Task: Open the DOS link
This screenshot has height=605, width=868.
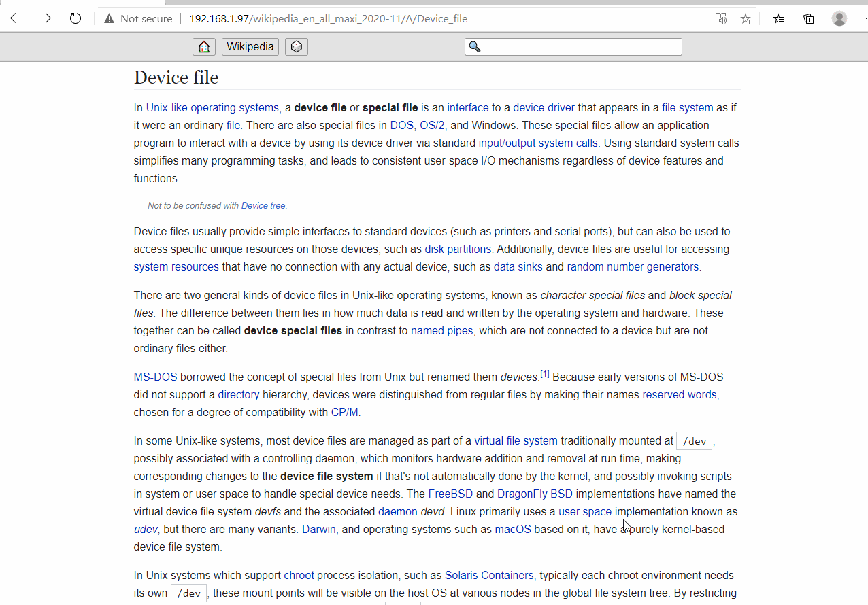Action: coord(401,125)
